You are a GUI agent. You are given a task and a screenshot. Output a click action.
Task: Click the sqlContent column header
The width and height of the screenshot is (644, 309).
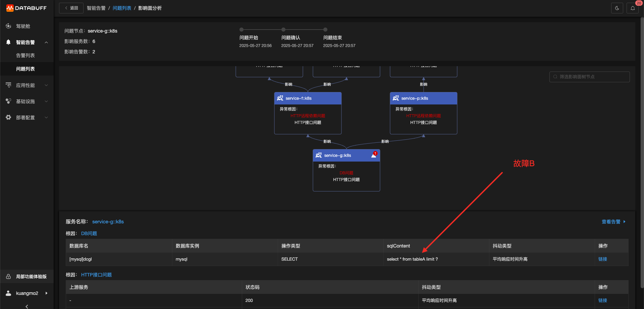point(436,246)
